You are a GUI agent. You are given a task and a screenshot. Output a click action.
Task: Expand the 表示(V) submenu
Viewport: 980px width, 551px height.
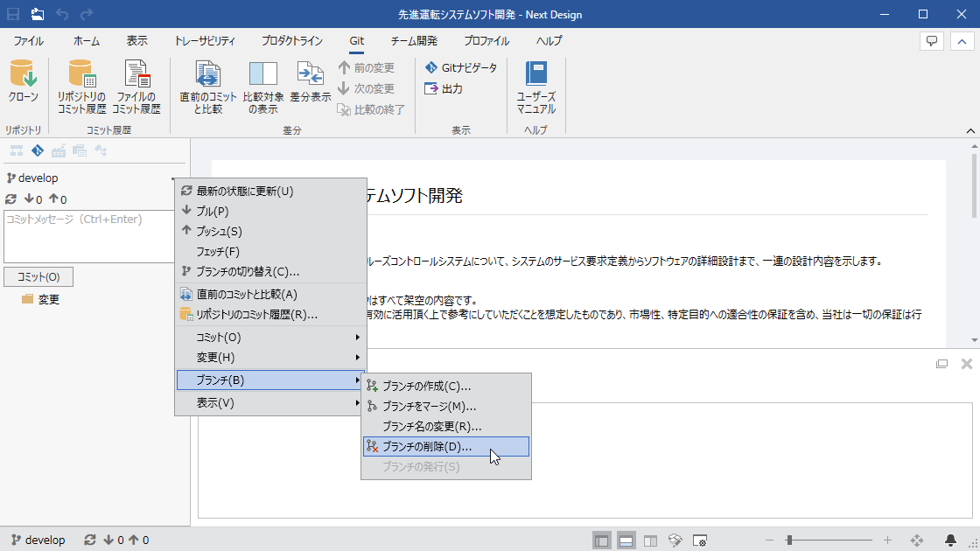click(x=270, y=403)
